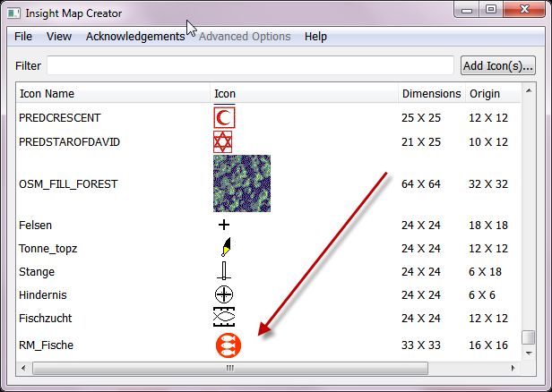Select the Felsen plus-sign icon
Viewport: 552px width, 392px height.
[224, 225]
